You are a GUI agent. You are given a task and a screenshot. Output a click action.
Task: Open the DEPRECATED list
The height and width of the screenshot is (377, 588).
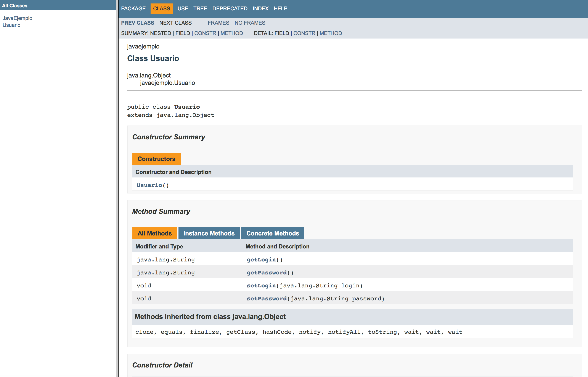[x=230, y=8]
